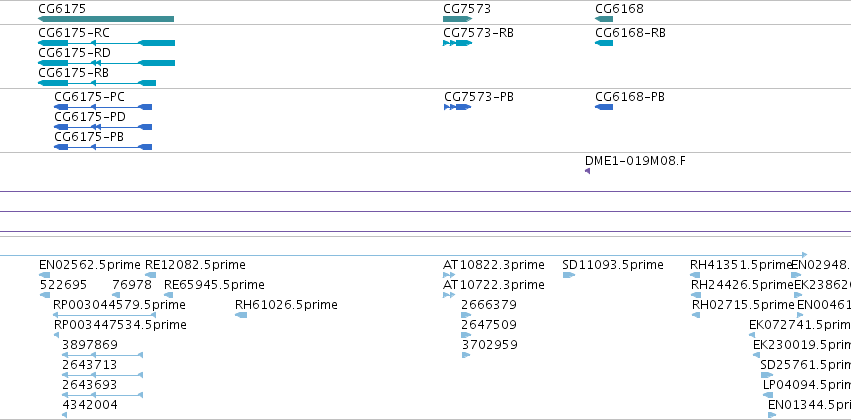The image size is (851, 420).
Task: Click the CG6168 gene label
Action: [x=619, y=9]
